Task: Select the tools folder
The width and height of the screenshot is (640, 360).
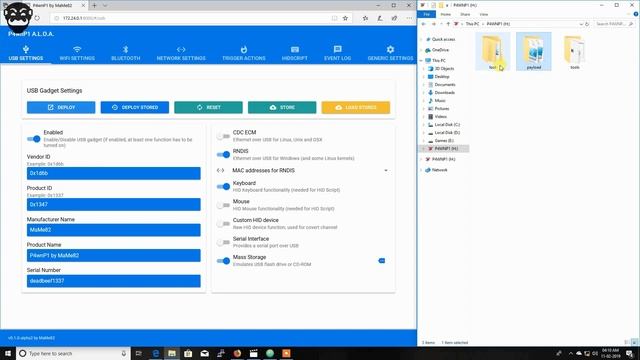Action: point(575,52)
